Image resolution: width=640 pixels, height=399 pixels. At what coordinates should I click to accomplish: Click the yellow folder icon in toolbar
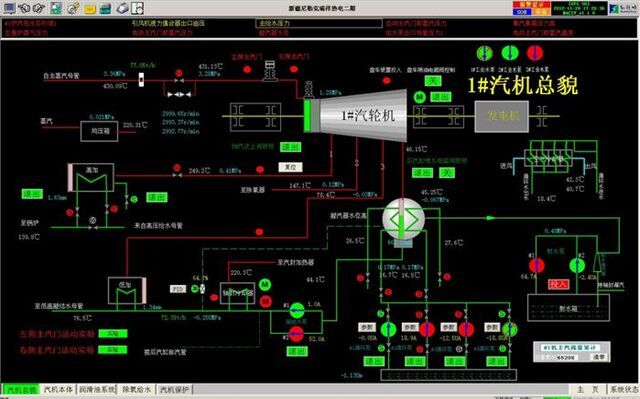click(x=90, y=9)
